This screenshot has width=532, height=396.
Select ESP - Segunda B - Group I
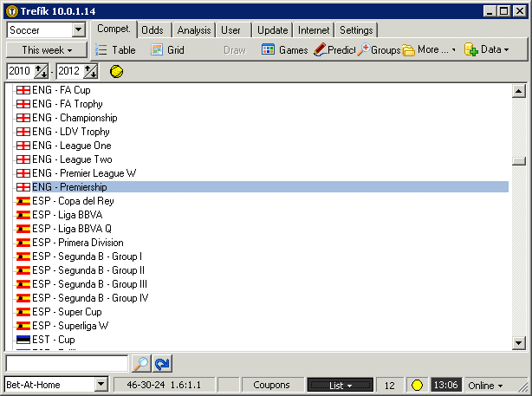pos(87,256)
